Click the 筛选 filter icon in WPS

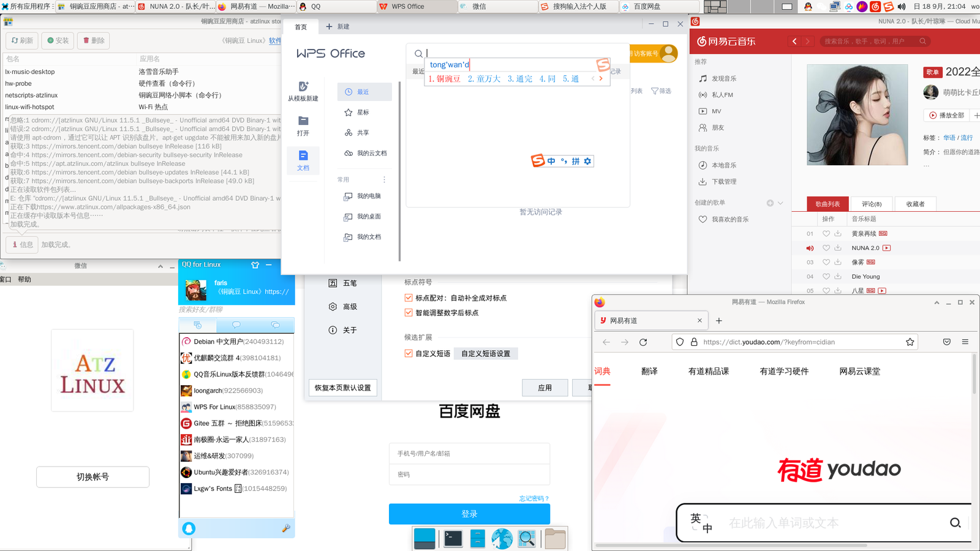(x=655, y=91)
